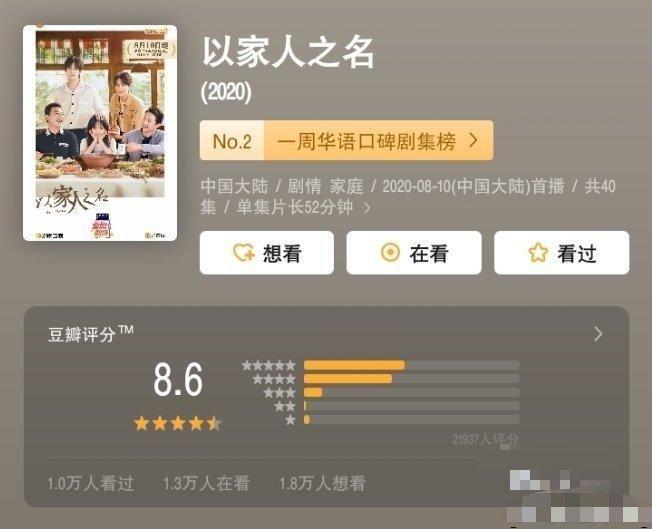652x529 pixels.
Task: Select the four-star rating bar
Action: click(x=412, y=378)
